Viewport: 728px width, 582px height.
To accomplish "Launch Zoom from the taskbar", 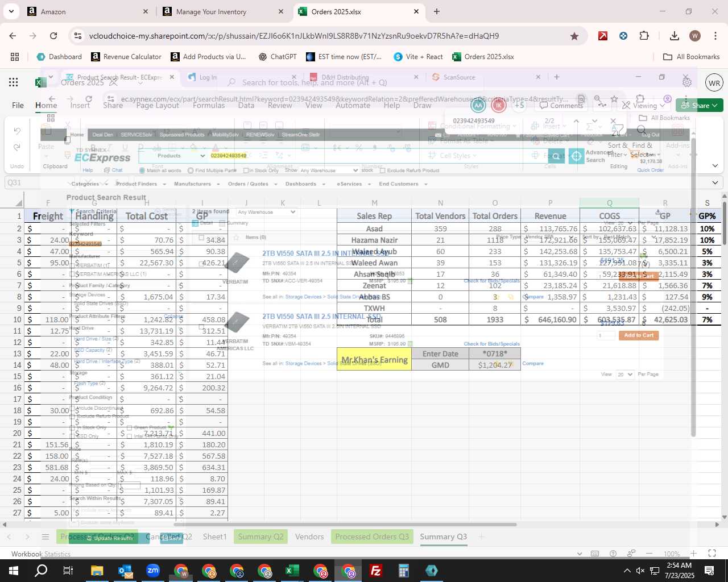I will point(152,571).
